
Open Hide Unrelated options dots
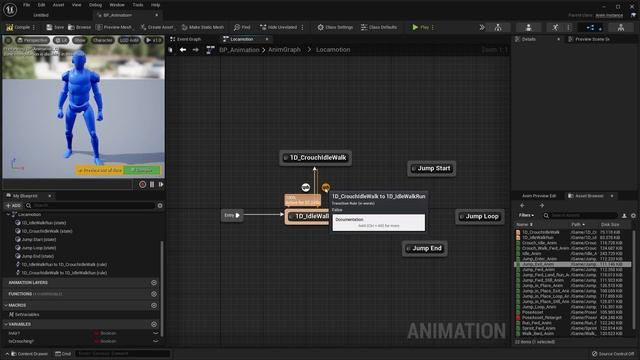(x=302, y=27)
